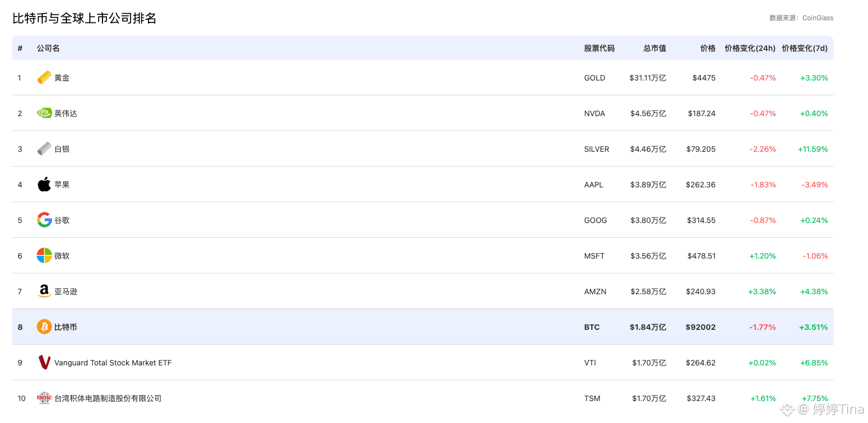Click the Google logo icon
Viewport: 868px width, 423px height.
point(44,220)
